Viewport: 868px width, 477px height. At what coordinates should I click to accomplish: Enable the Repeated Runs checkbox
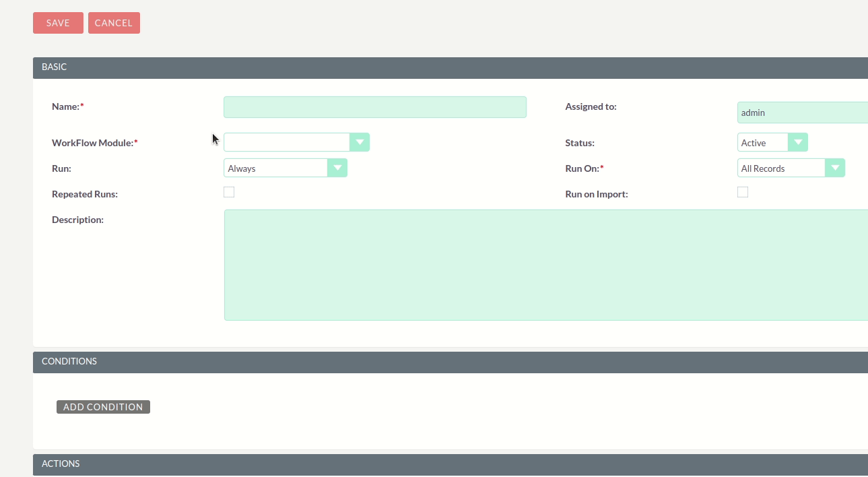(229, 192)
